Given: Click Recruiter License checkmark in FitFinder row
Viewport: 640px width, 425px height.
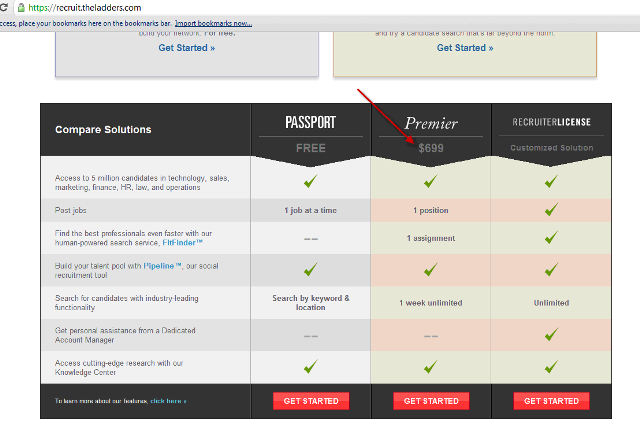Looking at the screenshot, I should pos(551,238).
